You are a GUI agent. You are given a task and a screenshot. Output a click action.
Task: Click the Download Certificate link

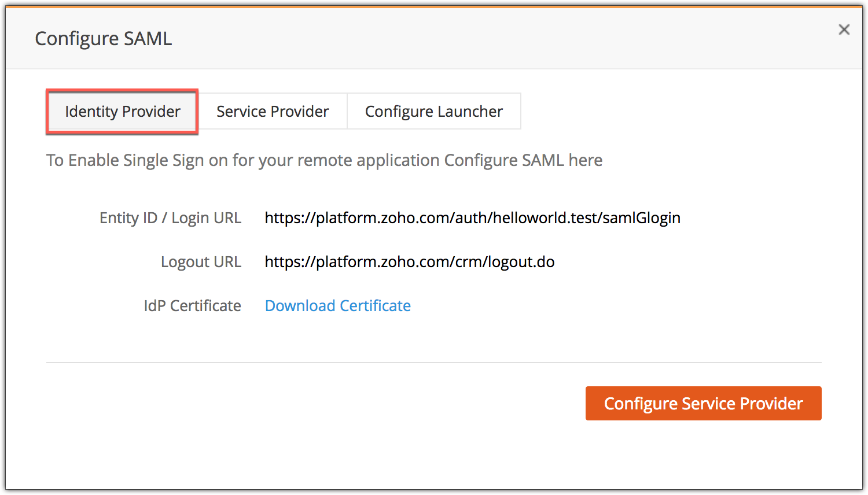coord(337,306)
